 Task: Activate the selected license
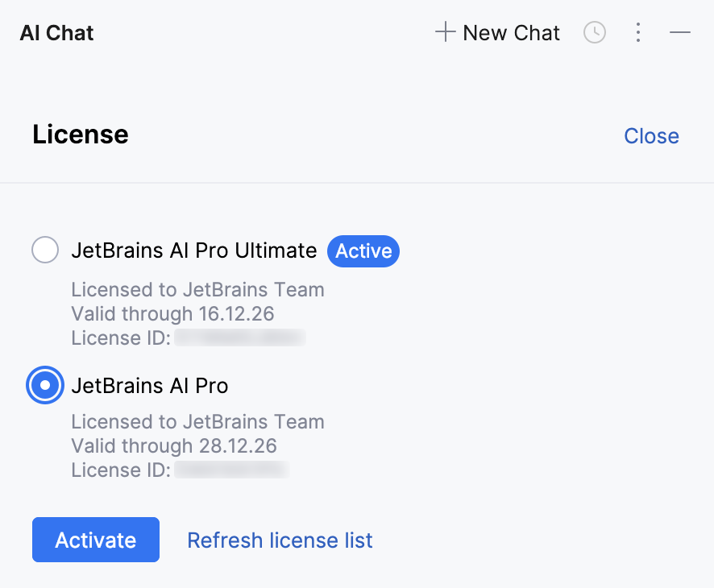tap(95, 540)
